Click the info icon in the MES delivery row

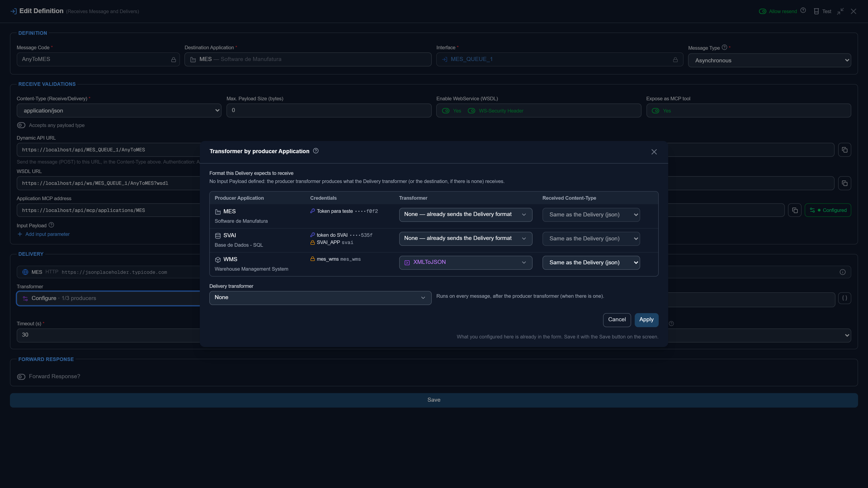(x=842, y=272)
